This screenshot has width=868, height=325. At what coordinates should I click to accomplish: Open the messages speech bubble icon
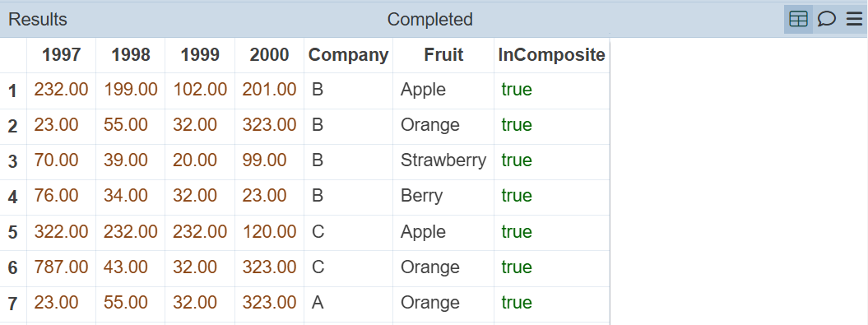click(827, 20)
